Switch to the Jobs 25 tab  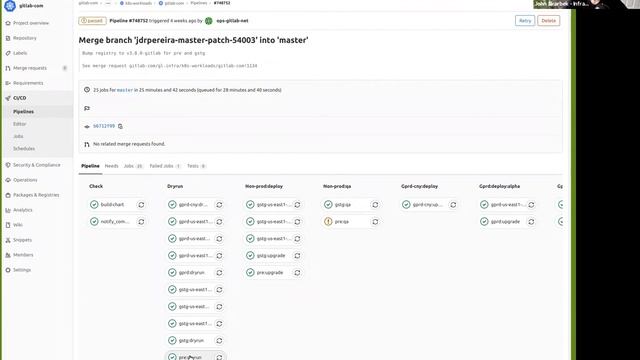click(x=133, y=166)
